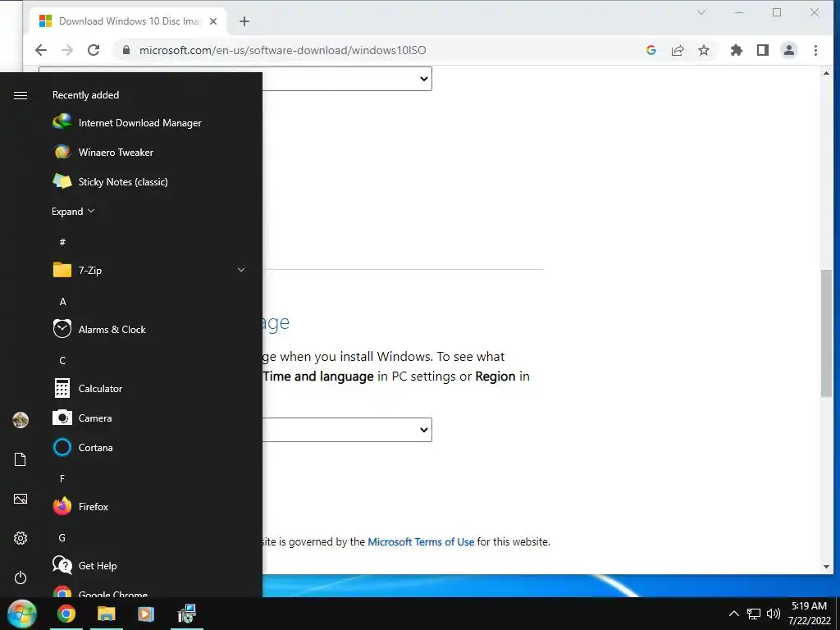Close the Download Windows 10 tab
The width and height of the screenshot is (840, 630).
[213, 21]
